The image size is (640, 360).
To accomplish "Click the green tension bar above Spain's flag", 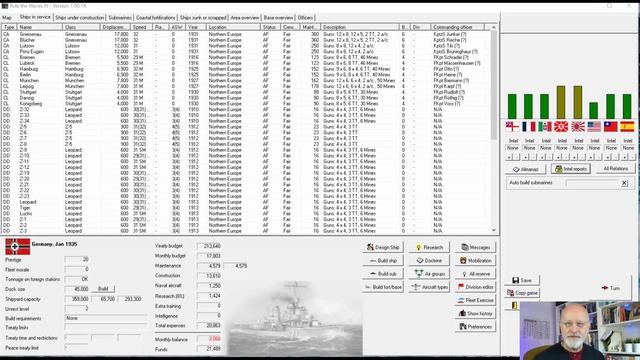I will coord(627,107).
